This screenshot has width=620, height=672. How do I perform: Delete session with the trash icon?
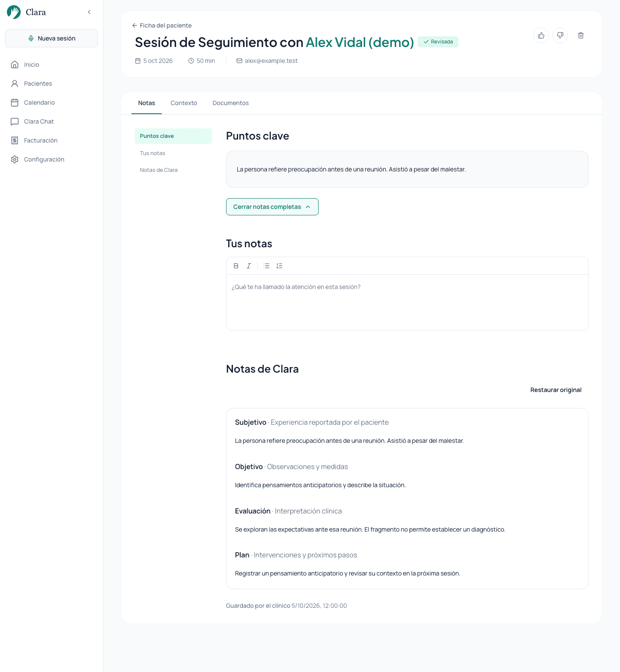(x=581, y=35)
